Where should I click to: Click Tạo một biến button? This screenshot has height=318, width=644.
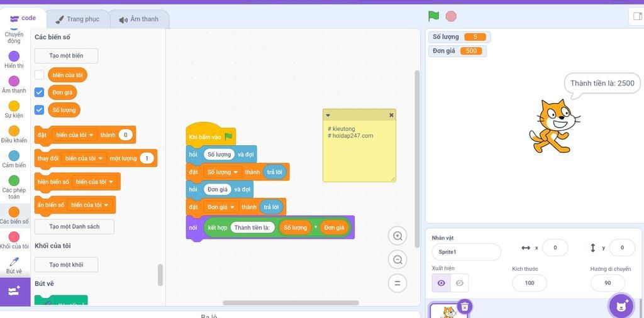[x=66, y=55]
